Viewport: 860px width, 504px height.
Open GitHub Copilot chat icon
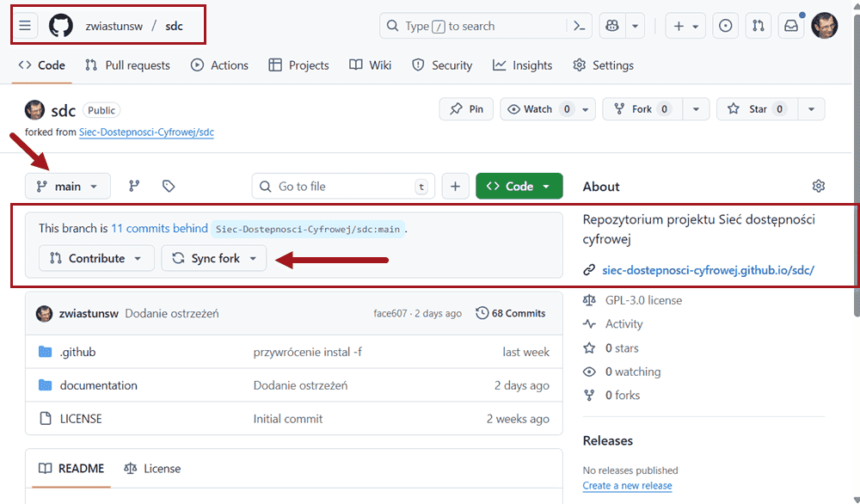click(612, 25)
